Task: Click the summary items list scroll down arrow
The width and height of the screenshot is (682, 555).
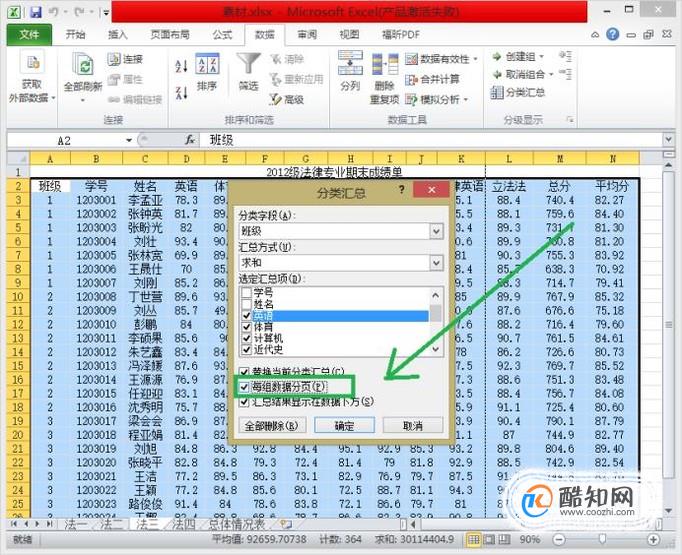Action: [x=436, y=349]
